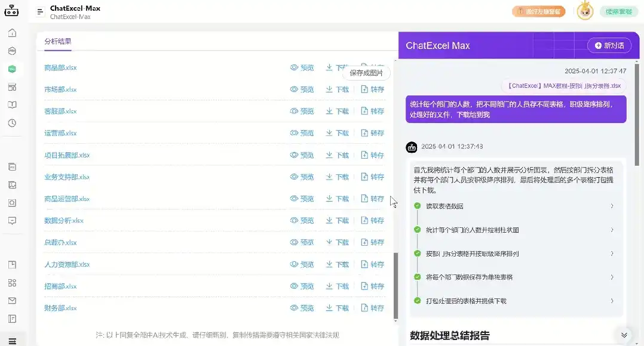Click the 数据处理总结报告 heading
Image resolution: width=644 pixels, height=346 pixels.
(x=450, y=335)
